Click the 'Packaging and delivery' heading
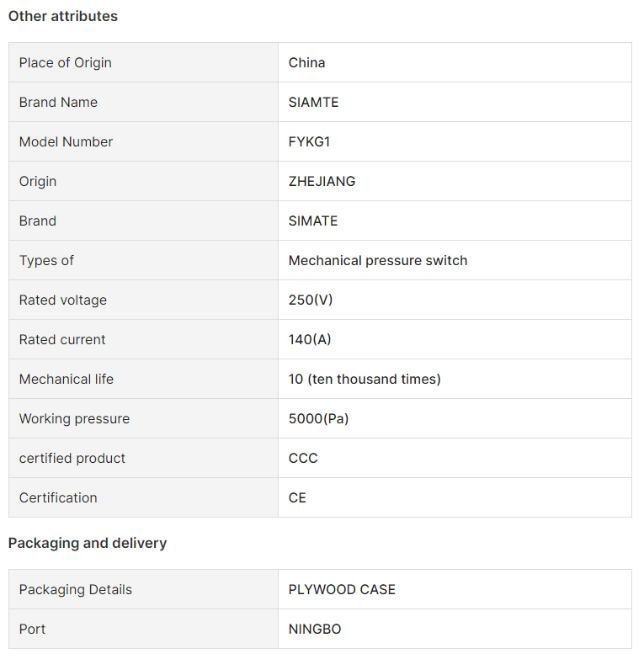 coord(88,544)
